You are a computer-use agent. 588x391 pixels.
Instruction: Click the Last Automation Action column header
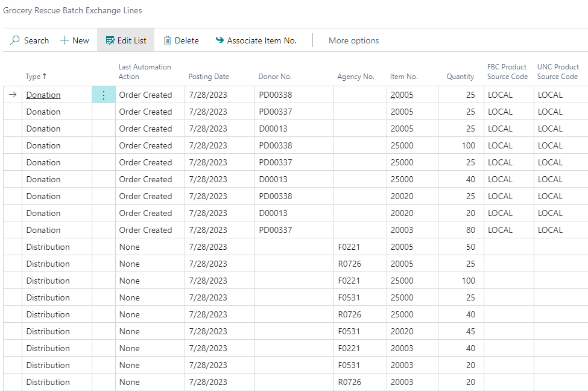point(145,72)
